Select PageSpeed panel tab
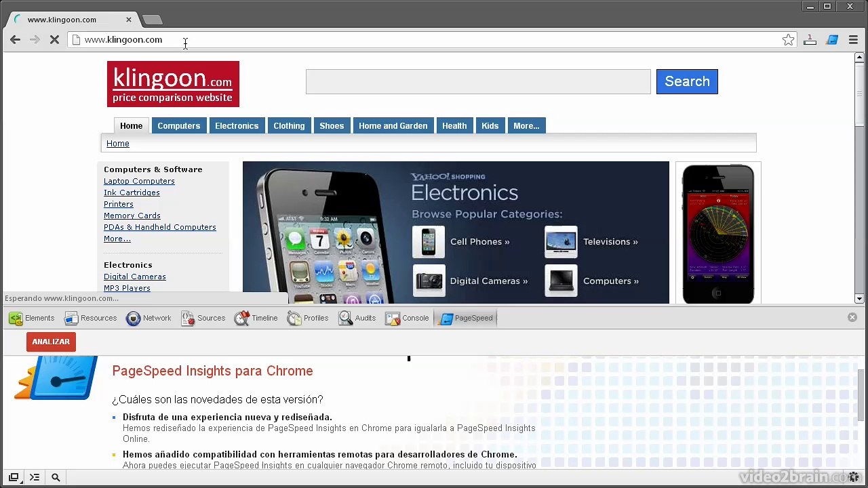The height and width of the screenshot is (488, 868). pos(467,318)
